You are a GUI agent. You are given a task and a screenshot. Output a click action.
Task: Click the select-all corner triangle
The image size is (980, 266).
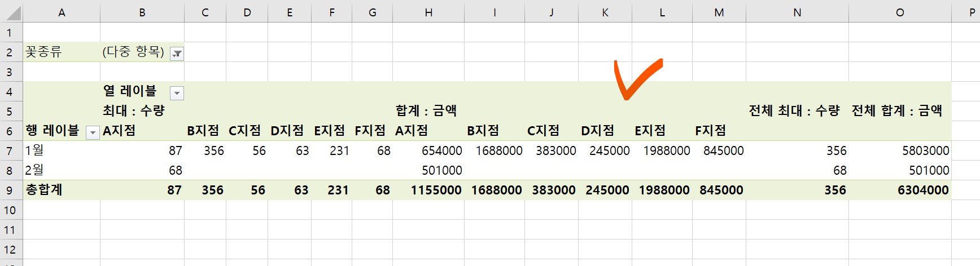coord(14,14)
